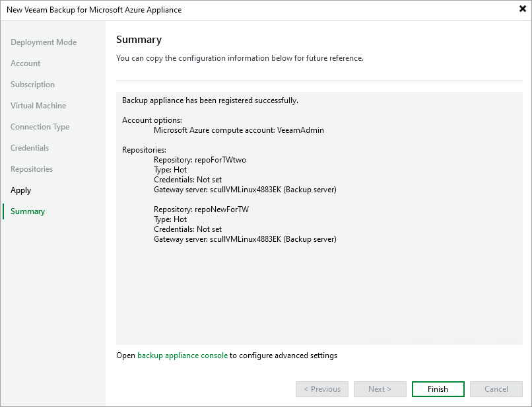Image resolution: width=532 pixels, height=407 pixels.
Task: Click the disabled Cancel button
Action: [x=496, y=389]
